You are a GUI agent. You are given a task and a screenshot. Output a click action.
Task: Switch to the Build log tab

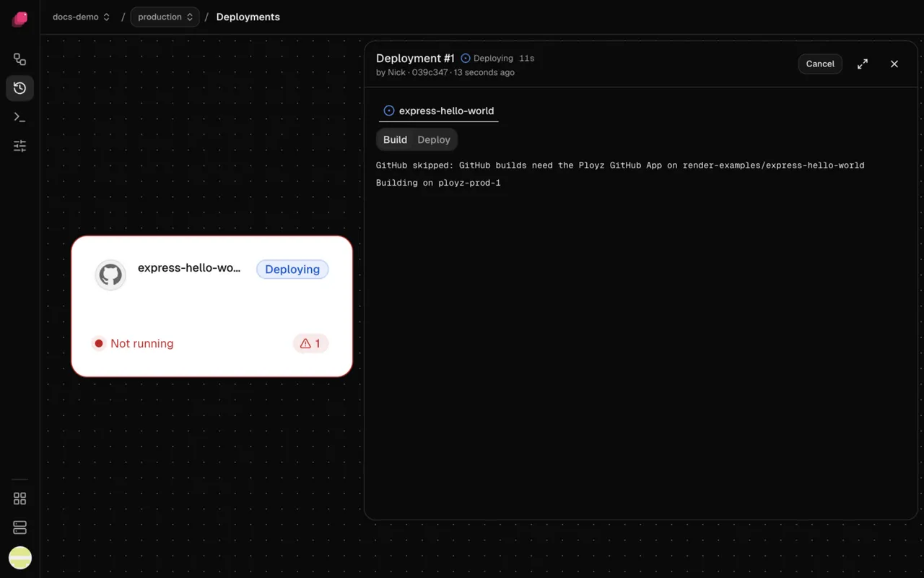pos(395,139)
